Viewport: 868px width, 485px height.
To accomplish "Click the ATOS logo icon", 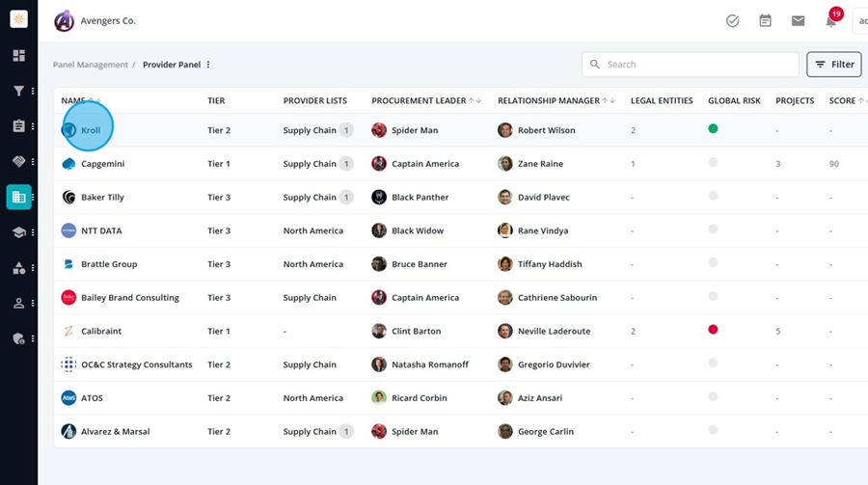I will 68,398.
